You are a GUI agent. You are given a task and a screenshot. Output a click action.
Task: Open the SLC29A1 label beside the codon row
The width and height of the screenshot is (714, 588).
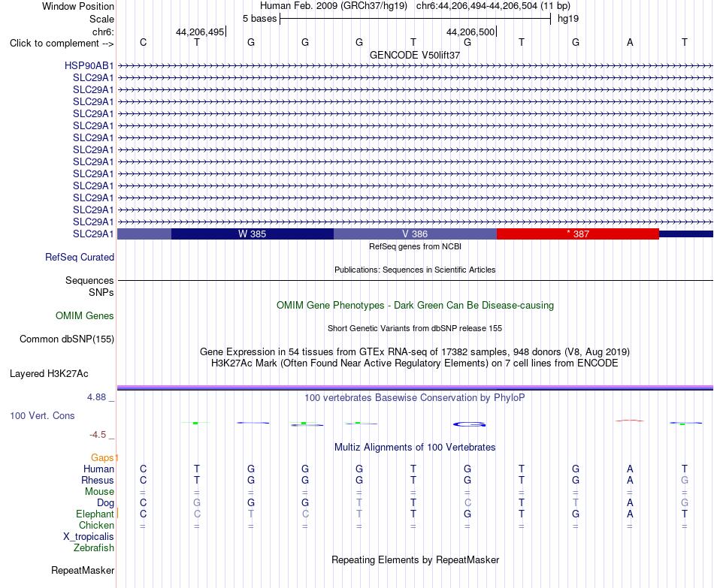[93, 234]
